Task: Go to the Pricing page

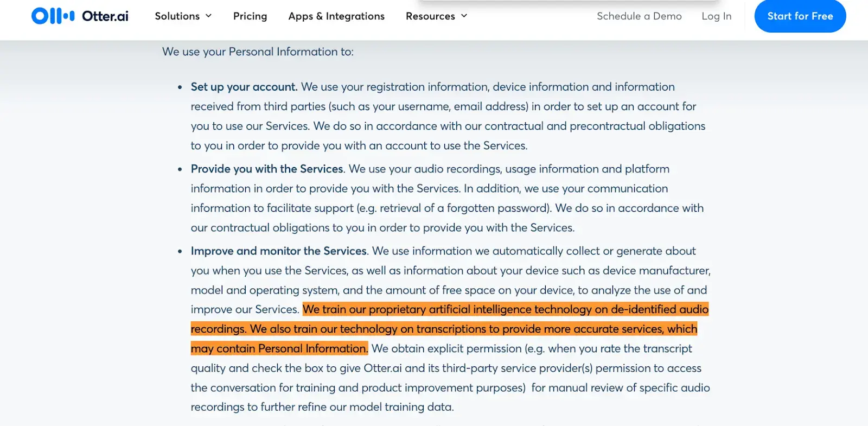Action: (x=250, y=16)
